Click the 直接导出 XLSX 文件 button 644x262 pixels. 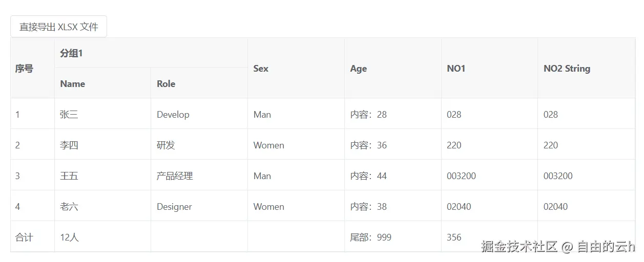pos(58,27)
